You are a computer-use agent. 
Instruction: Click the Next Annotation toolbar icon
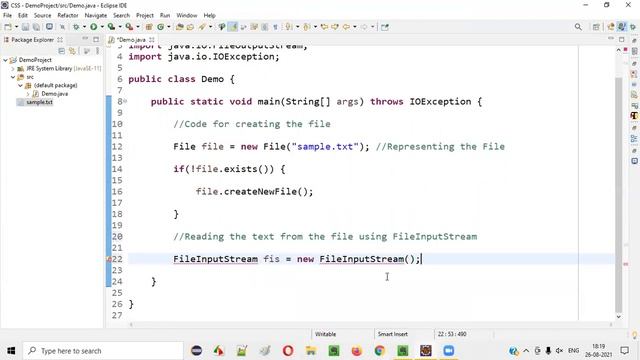(x=289, y=27)
